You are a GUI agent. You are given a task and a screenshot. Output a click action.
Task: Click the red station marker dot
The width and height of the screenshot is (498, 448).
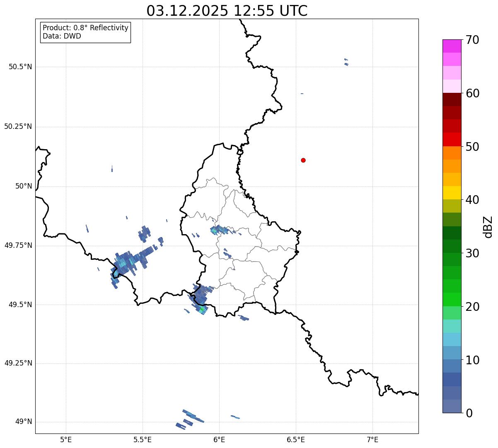(x=303, y=160)
